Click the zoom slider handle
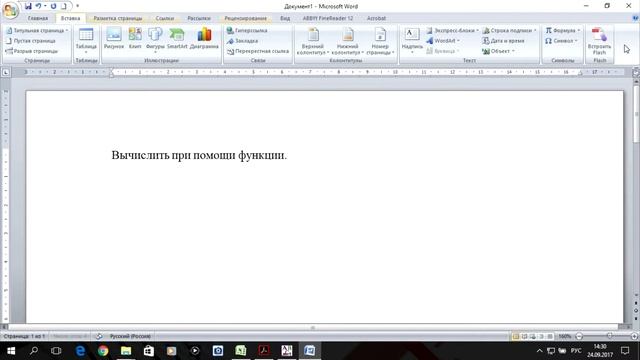The image size is (640, 360). pos(609,336)
